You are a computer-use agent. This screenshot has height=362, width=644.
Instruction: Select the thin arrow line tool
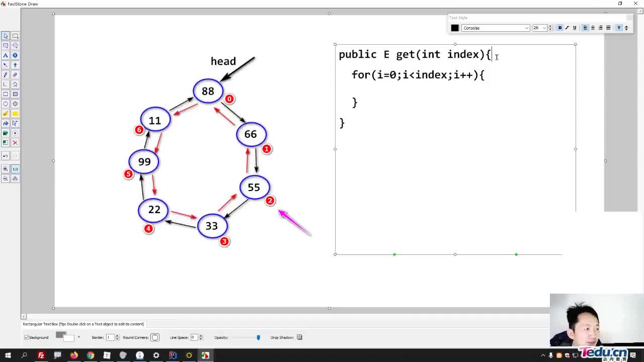point(6,65)
